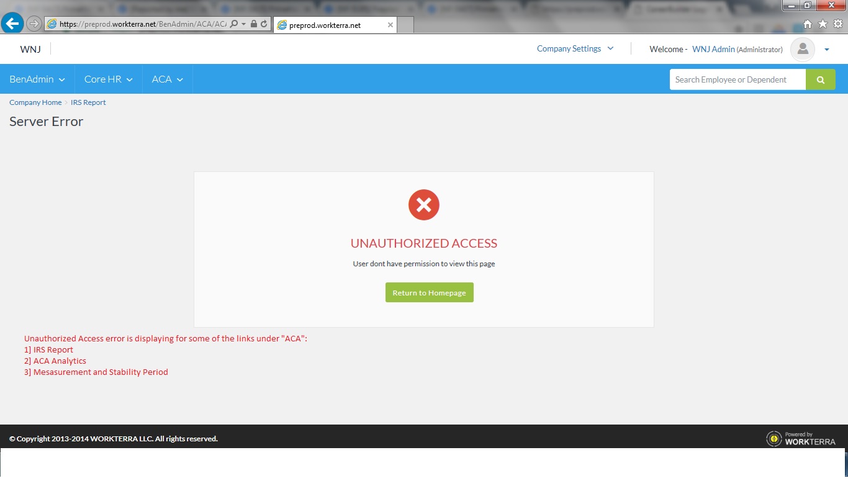
Task: Click the browser back arrow button
Action: 12,24
